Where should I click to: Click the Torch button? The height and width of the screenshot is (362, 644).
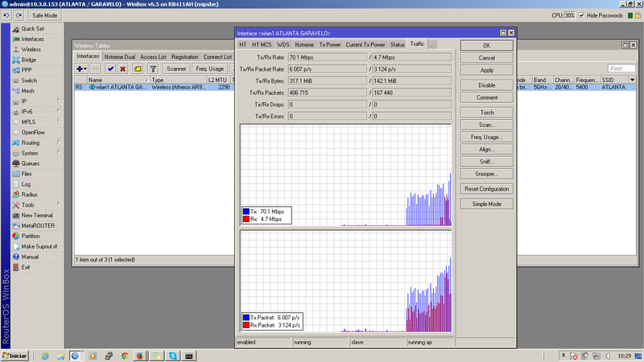(x=487, y=113)
